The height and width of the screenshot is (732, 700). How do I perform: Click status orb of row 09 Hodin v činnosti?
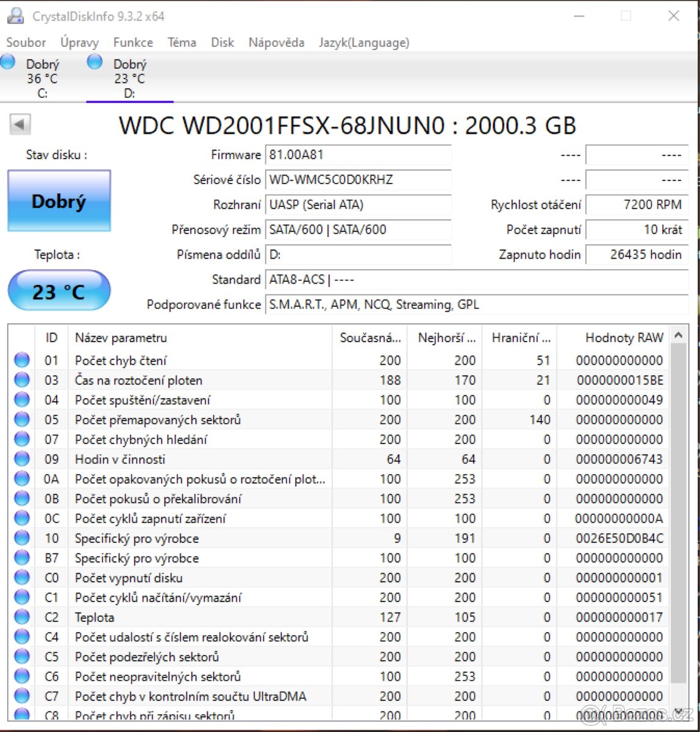coord(22,459)
